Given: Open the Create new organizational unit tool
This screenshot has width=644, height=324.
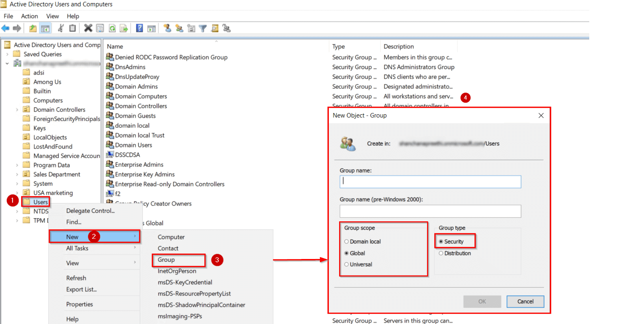Looking at the screenshot, I should tap(191, 28).
